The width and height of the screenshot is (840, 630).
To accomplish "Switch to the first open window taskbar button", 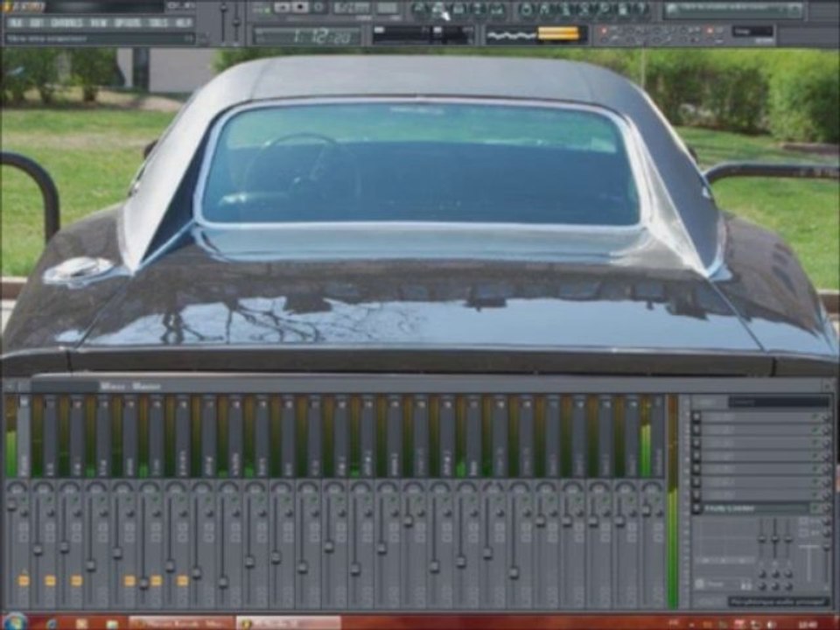I will 181,623.
